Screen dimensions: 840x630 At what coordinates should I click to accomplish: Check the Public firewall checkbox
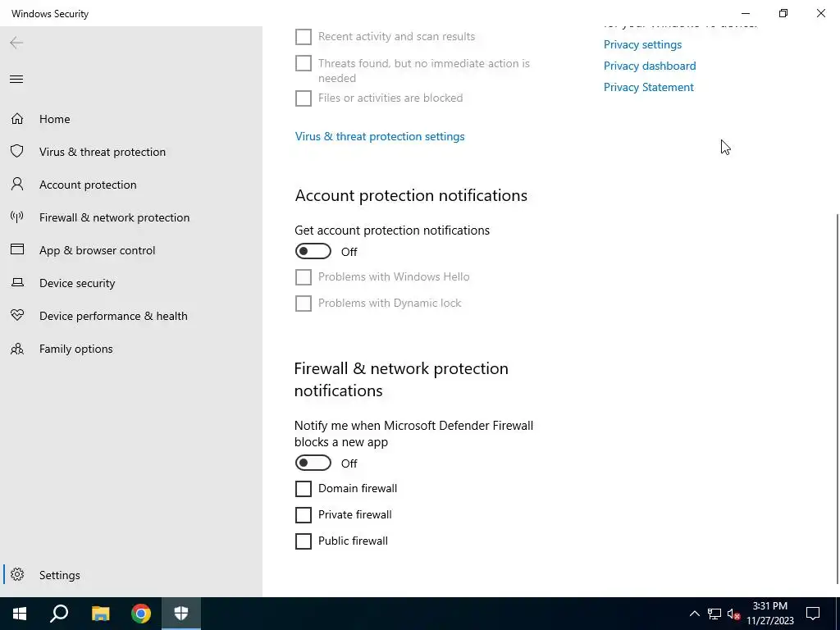(x=304, y=541)
